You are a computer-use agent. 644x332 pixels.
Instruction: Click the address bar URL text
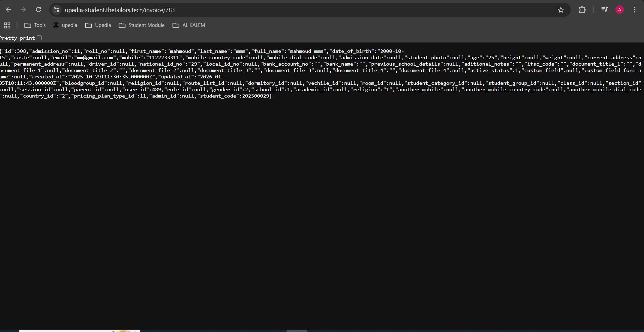[x=120, y=10]
